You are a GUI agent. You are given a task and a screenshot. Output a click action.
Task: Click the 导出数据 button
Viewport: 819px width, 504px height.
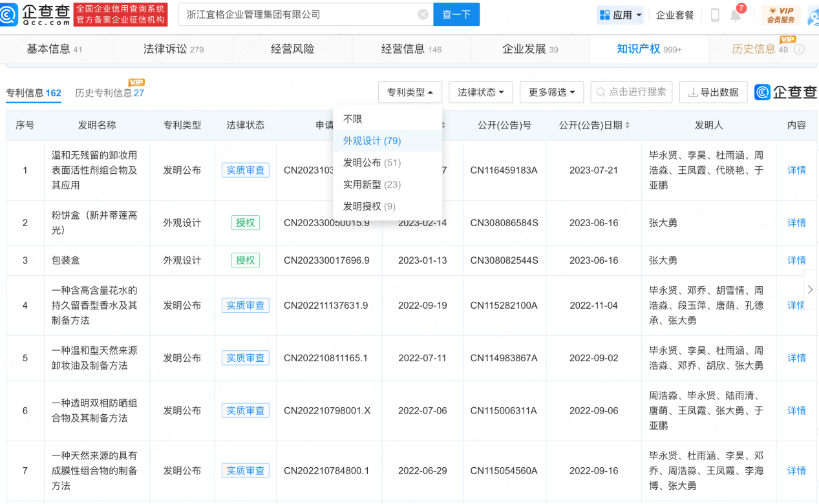point(714,92)
